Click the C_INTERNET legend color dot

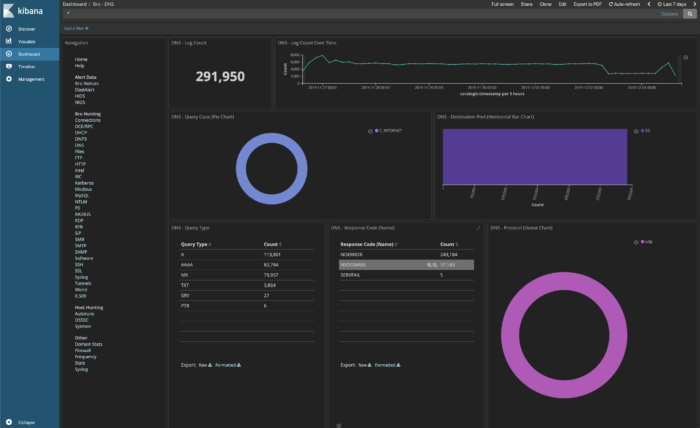(376, 131)
